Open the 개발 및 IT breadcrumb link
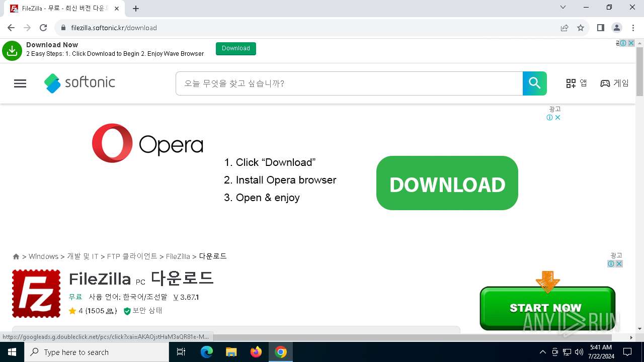The image size is (644, 362). click(83, 256)
